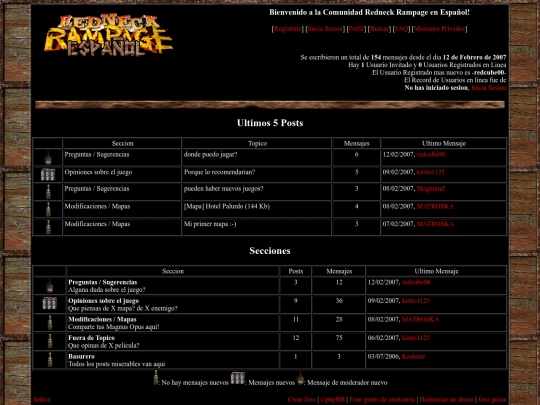Click the can icon of section 'Opiniones sobre el juego' in Secciones
Viewport: 540px width, 405px height.
tap(50, 303)
